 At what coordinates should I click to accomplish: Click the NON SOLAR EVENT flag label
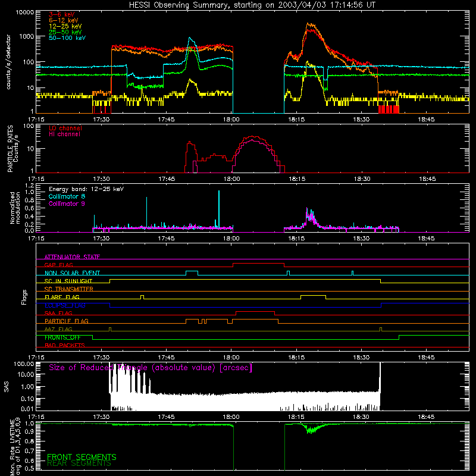click(x=72, y=273)
